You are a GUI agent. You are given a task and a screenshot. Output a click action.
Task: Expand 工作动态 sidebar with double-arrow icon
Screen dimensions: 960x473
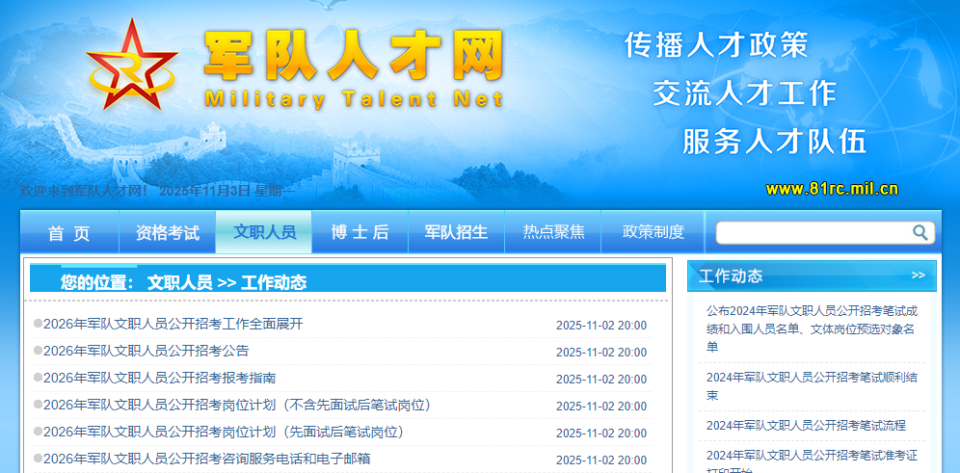(918, 275)
